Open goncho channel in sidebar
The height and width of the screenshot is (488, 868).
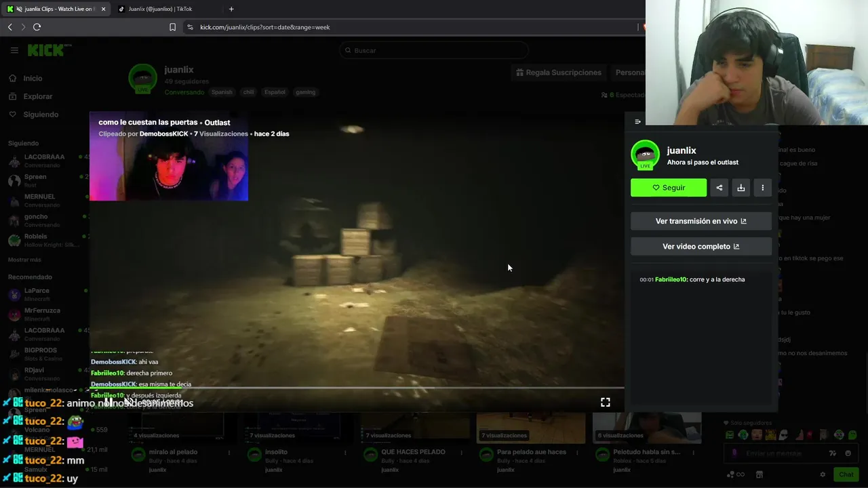tap(45, 220)
